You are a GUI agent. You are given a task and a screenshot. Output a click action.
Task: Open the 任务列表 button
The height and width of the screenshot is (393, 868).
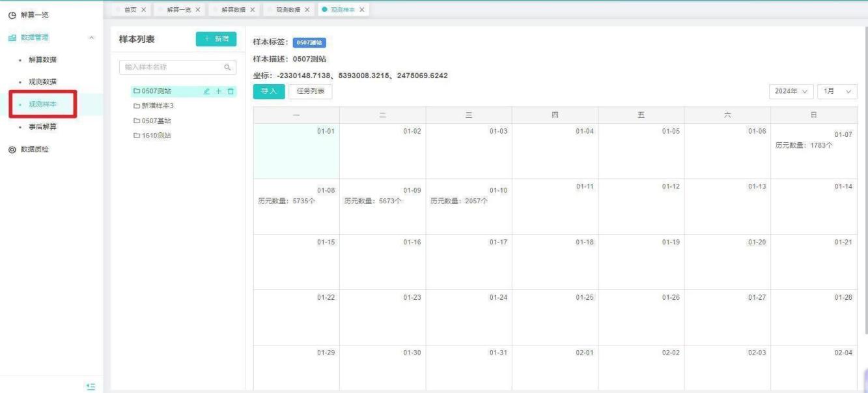tap(311, 92)
